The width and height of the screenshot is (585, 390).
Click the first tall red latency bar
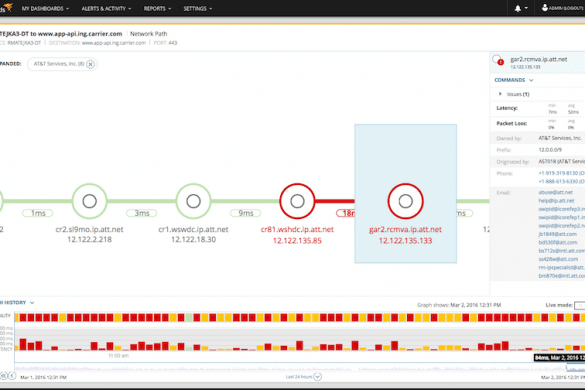[x=23, y=344]
